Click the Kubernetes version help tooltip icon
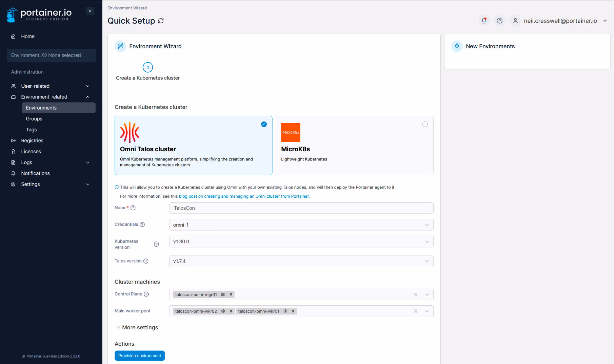This screenshot has width=614, height=364. tap(156, 244)
